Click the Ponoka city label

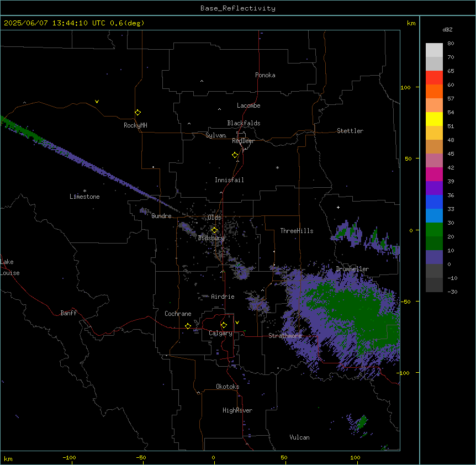pos(265,75)
